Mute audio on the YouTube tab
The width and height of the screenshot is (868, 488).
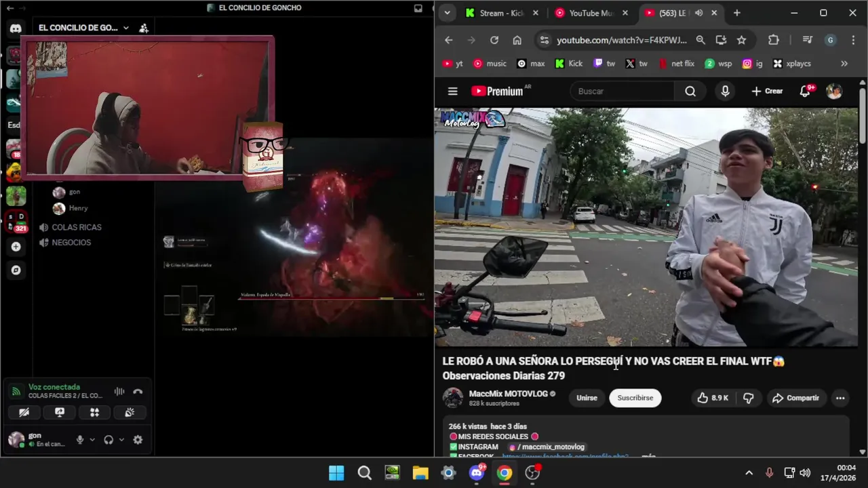pyautogui.click(x=698, y=13)
